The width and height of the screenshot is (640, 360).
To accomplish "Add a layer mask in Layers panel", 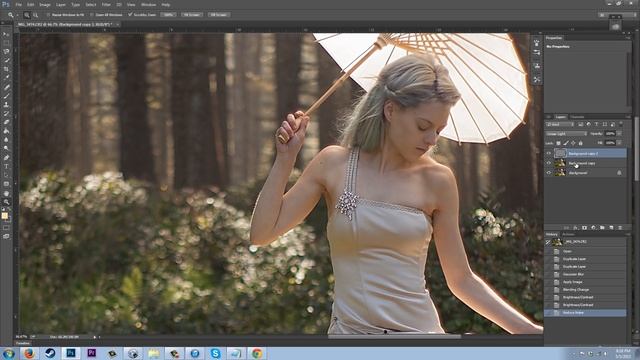I will coord(584,228).
